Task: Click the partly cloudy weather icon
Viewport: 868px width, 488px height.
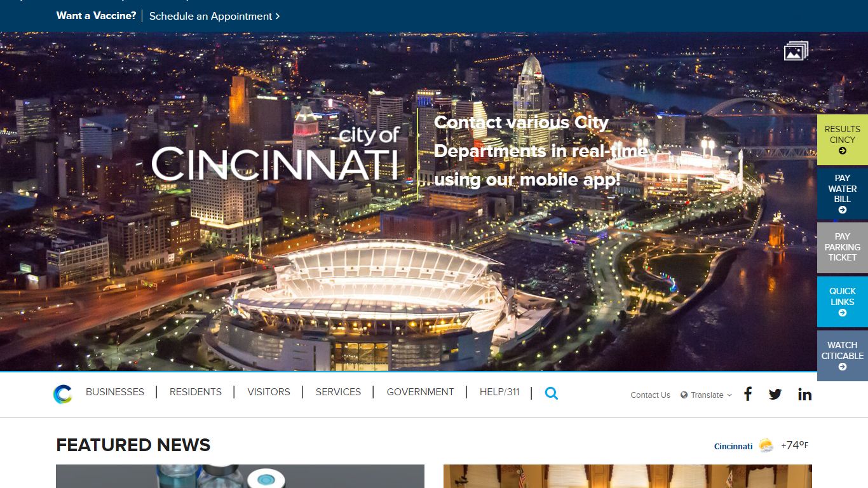Action: [x=766, y=445]
